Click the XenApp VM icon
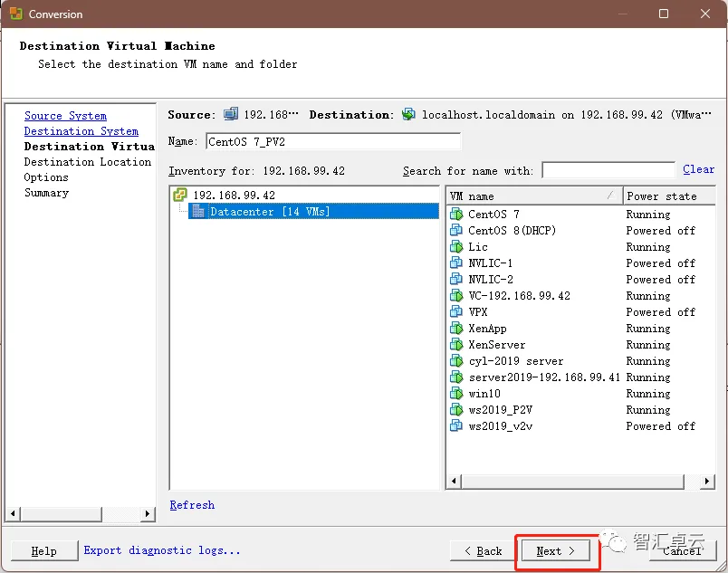Image resolution: width=728 pixels, height=573 pixels. point(456,329)
